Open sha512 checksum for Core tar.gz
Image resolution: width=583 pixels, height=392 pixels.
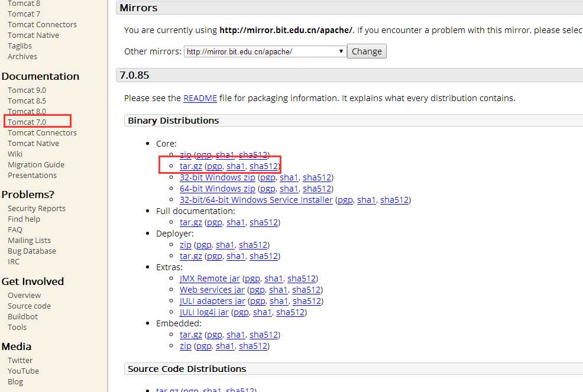(264, 166)
